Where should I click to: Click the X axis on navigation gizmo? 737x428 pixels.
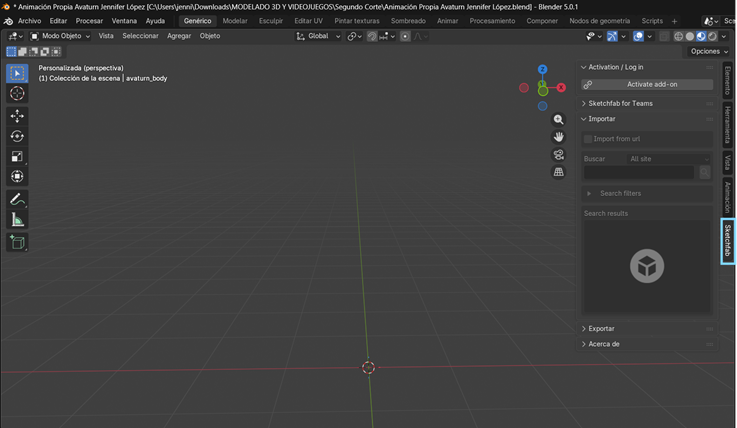coord(561,87)
